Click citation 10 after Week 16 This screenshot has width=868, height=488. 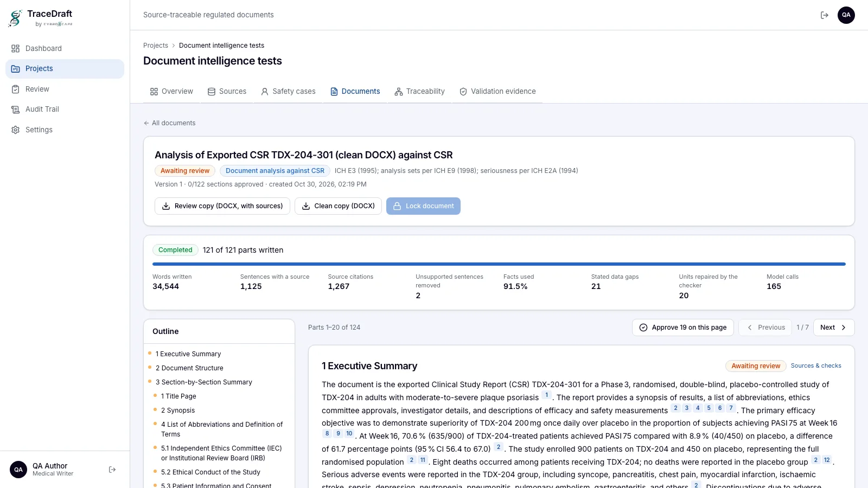pos(349,434)
